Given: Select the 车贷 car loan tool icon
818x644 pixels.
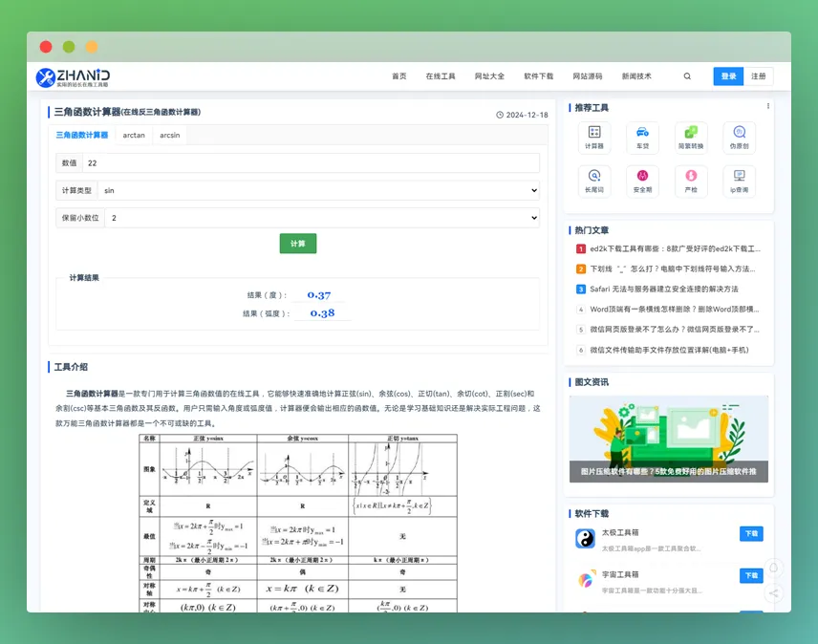Looking at the screenshot, I should tap(642, 137).
